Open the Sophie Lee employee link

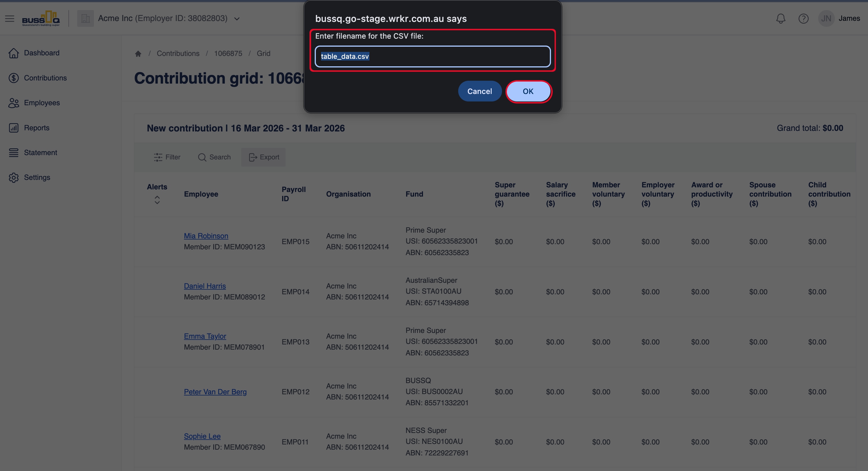click(202, 436)
